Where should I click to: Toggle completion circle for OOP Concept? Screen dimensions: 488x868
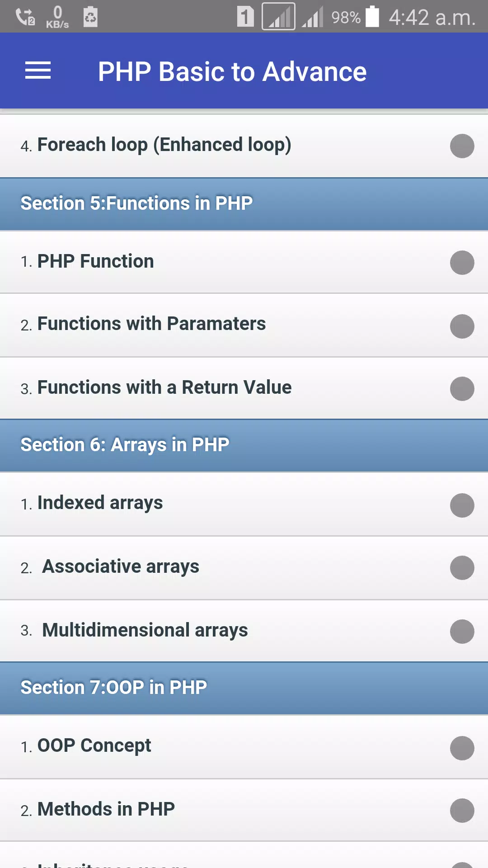462,748
